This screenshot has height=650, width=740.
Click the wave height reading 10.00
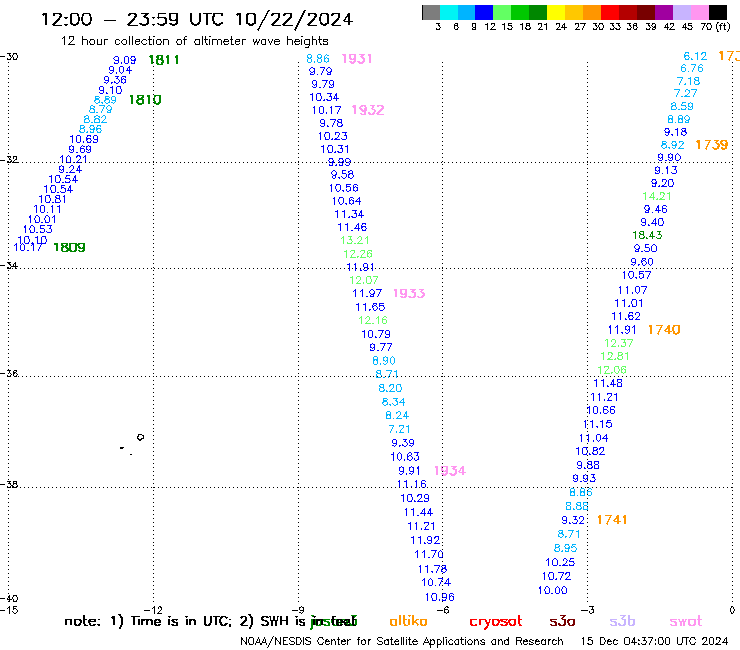[x=553, y=591]
